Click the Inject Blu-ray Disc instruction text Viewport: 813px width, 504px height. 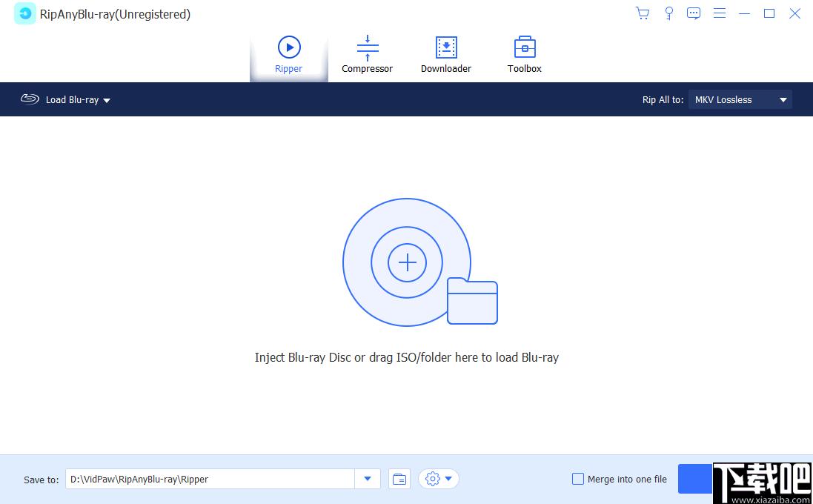coord(406,357)
